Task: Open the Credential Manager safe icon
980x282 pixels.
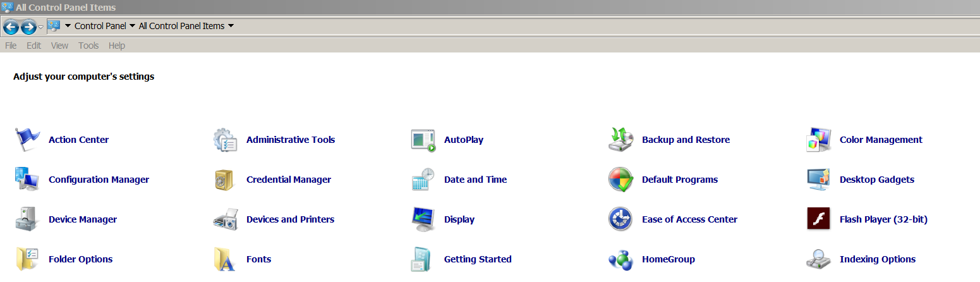Action: point(225,180)
